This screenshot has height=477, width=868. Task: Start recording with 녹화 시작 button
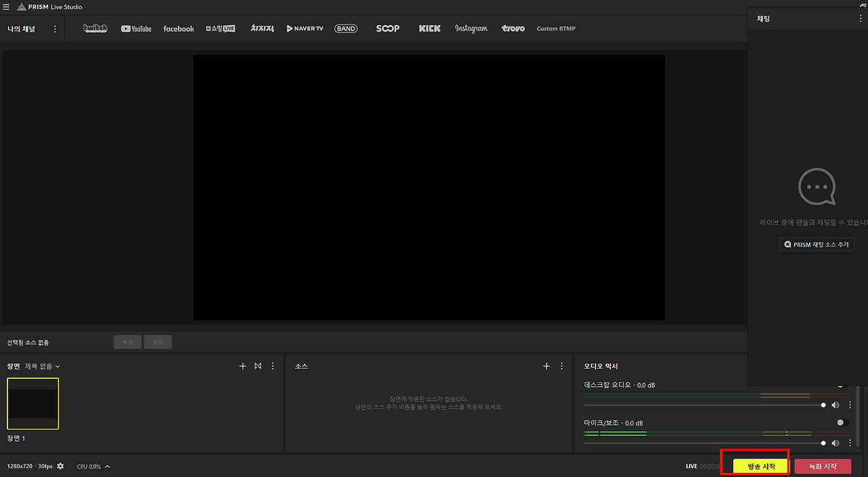click(x=823, y=466)
